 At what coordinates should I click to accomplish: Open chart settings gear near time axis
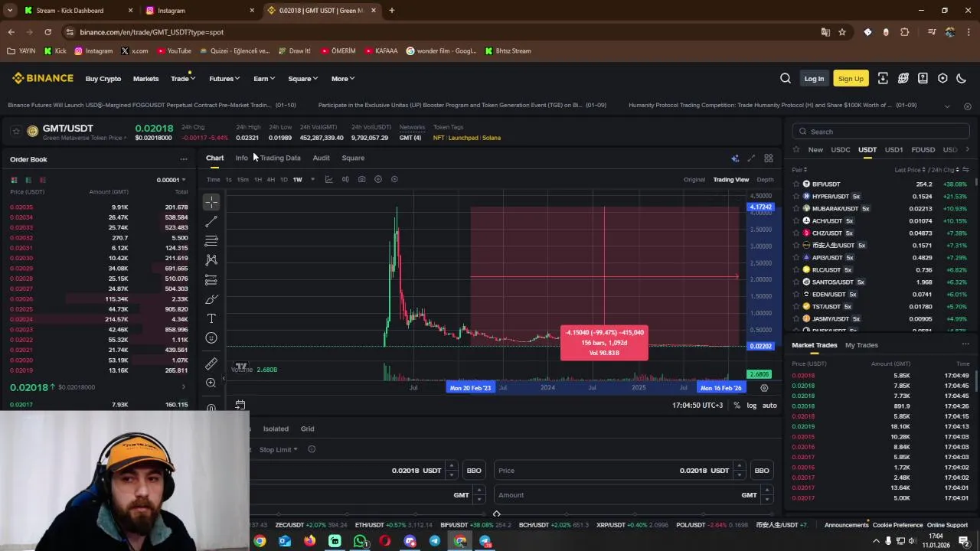pos(764,388)
